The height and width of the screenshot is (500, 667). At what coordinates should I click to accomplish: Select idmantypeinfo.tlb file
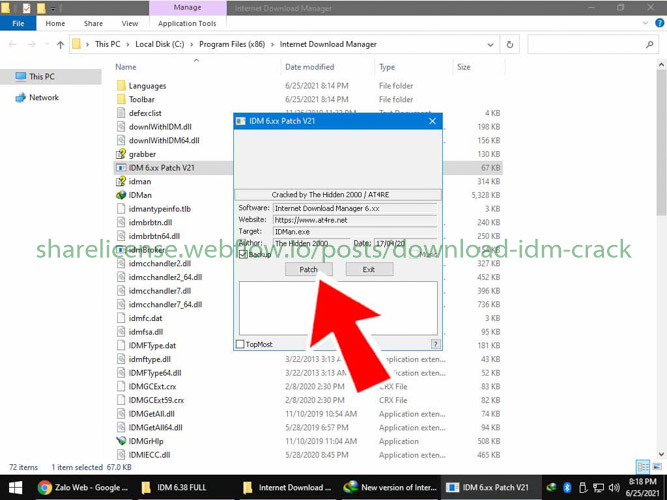(160, 209)
